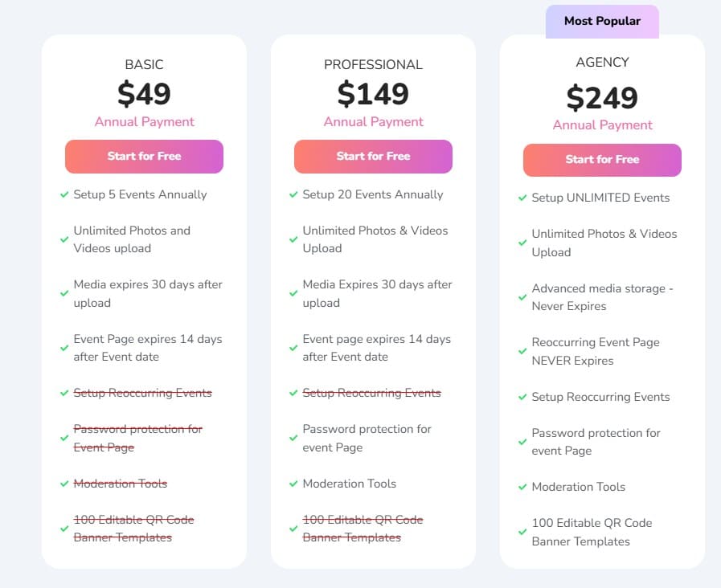Image resolution: width=721 pixels, height=588 pixels.
Task: Click checkmark next to Advanced media storage
Action: (x=522, y=297)
